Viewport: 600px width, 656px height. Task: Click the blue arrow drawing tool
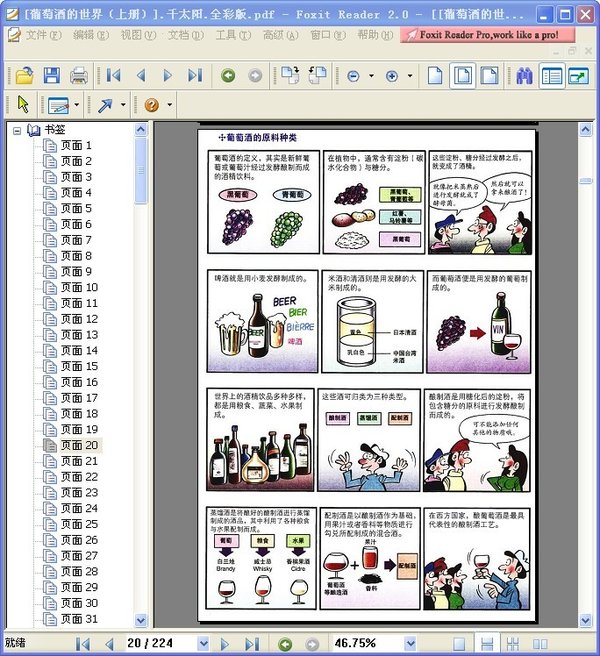pyautogui.click(x=105, y=105)
